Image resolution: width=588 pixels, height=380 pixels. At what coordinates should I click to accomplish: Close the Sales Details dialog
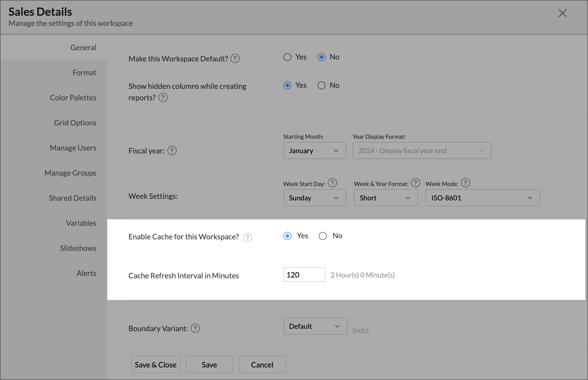tap(562, 13)
